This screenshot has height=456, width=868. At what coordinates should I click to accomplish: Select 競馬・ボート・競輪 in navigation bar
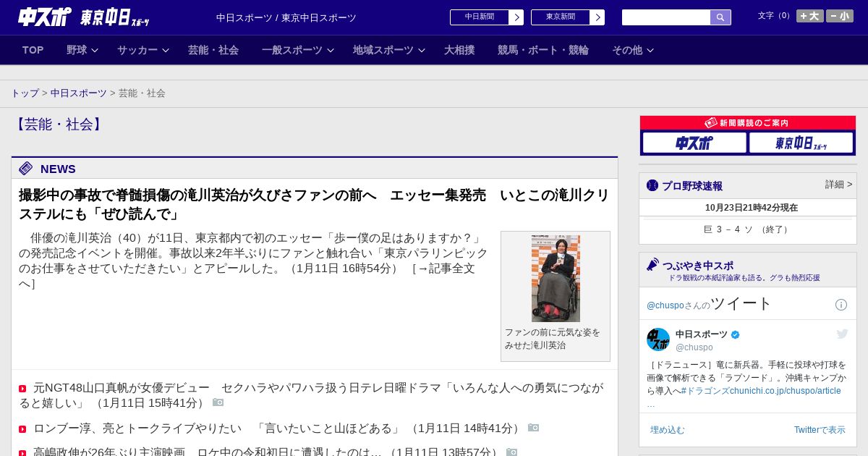(x=543, y=50)
